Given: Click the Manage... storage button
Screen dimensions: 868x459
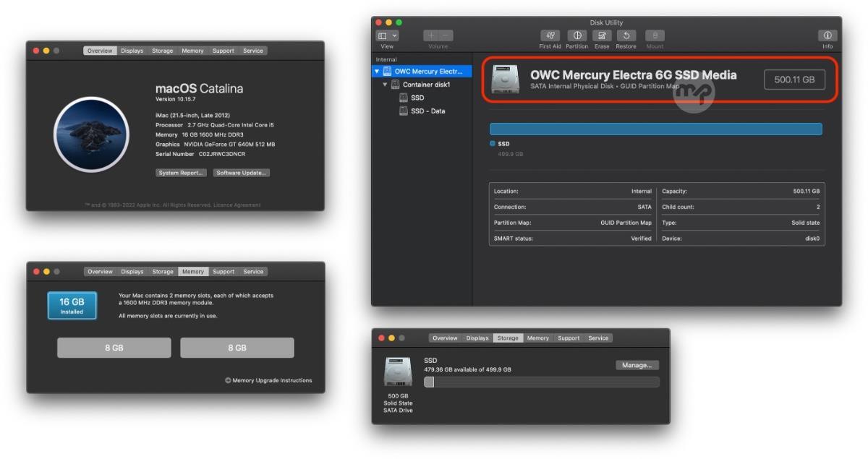Looking at the screenshot, I should tap(637, 365).
